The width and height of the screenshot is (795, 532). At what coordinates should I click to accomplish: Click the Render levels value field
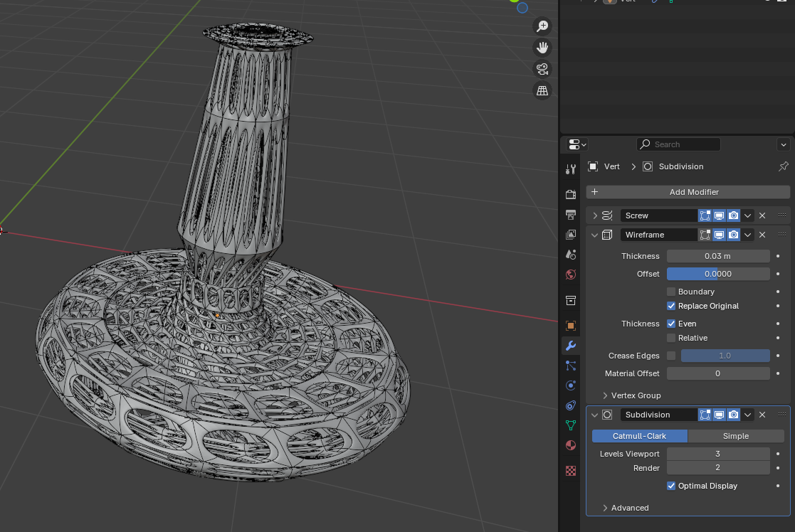click(718, 468)
